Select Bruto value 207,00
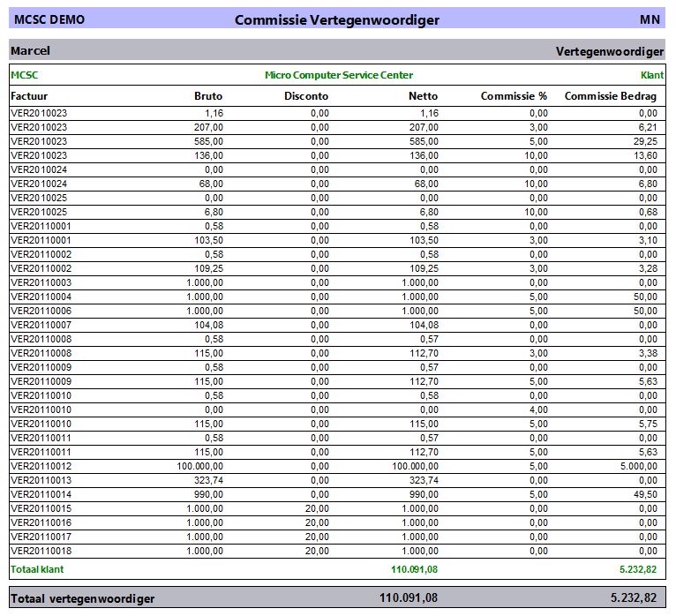676x616 pixels. pyautogui.click(x=208, y=127)
